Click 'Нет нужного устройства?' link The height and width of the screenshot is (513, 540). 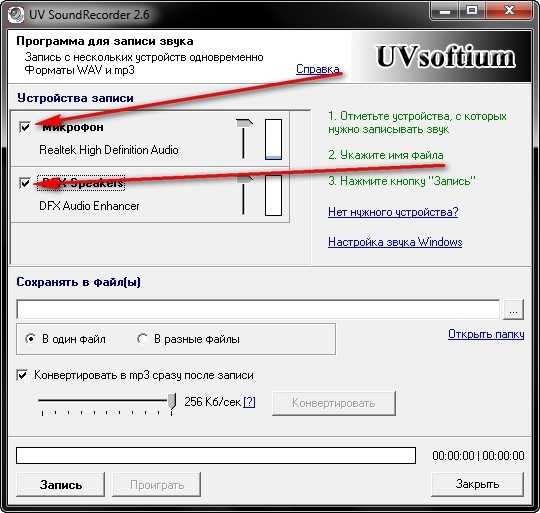[x=393, y=211]
